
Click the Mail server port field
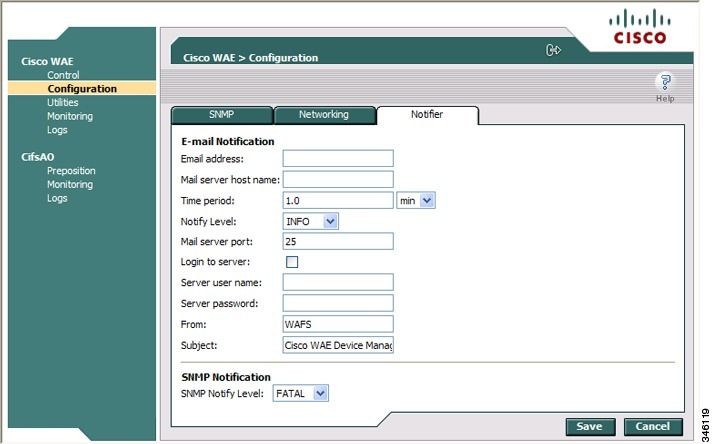pyautogui.click(x=338, y=241)
